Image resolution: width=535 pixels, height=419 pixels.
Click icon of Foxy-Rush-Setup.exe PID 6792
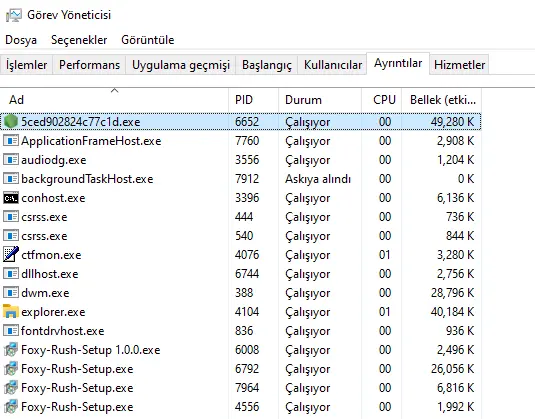pos(11,369)
